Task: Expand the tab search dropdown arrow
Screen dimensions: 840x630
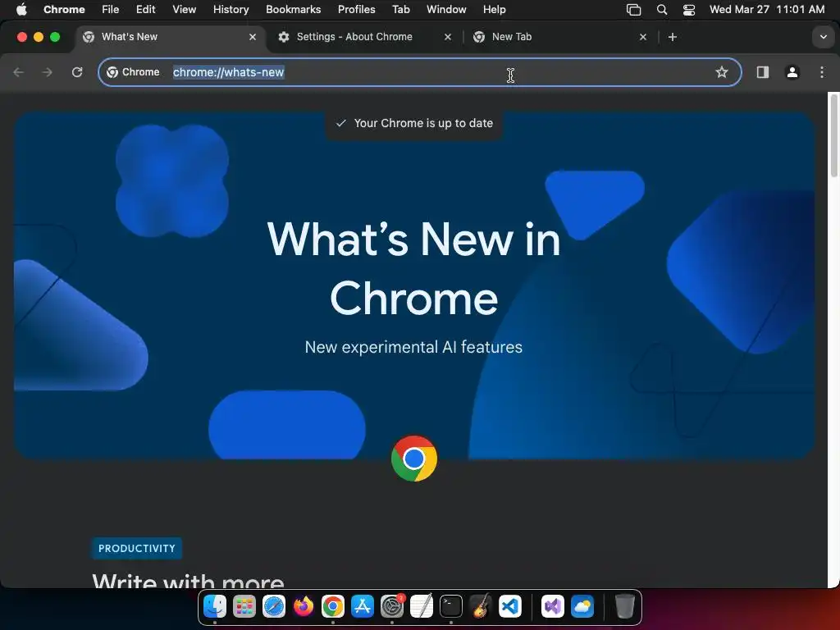Action: [823, 37]
